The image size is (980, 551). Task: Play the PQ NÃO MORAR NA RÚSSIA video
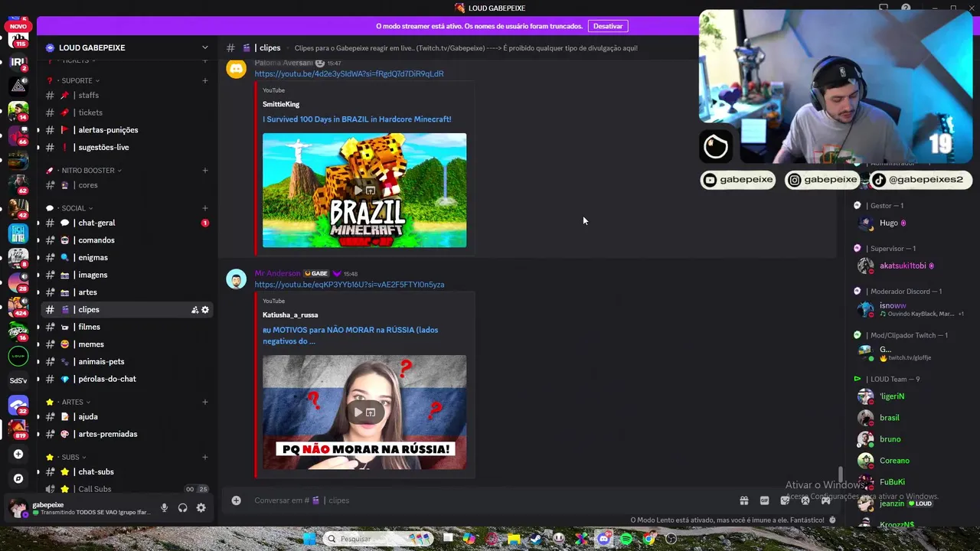[358, 412]
